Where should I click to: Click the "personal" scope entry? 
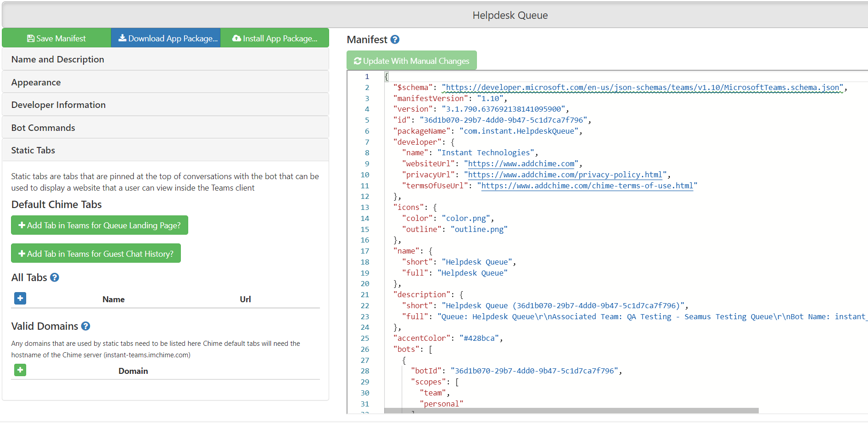pyautogui.click(x=442, y=404)
